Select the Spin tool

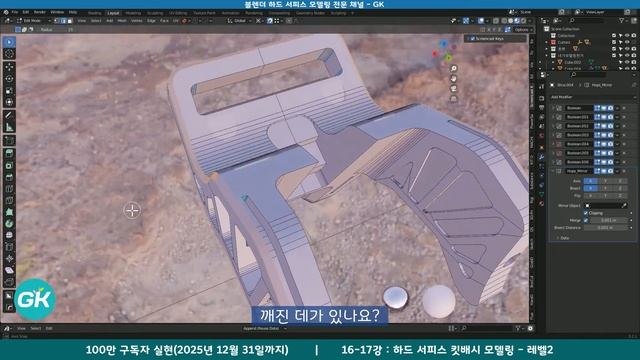tap(9, 224)
